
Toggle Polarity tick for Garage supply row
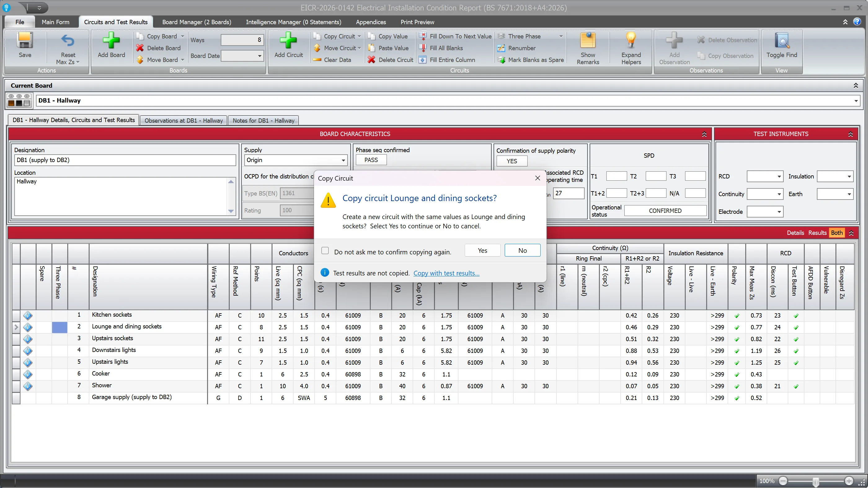[x=737, y=398]
